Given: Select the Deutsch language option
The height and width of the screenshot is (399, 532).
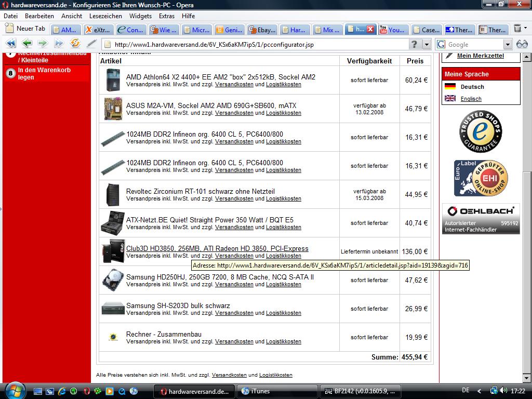Looking at the screenshot, I should point(472,87).
